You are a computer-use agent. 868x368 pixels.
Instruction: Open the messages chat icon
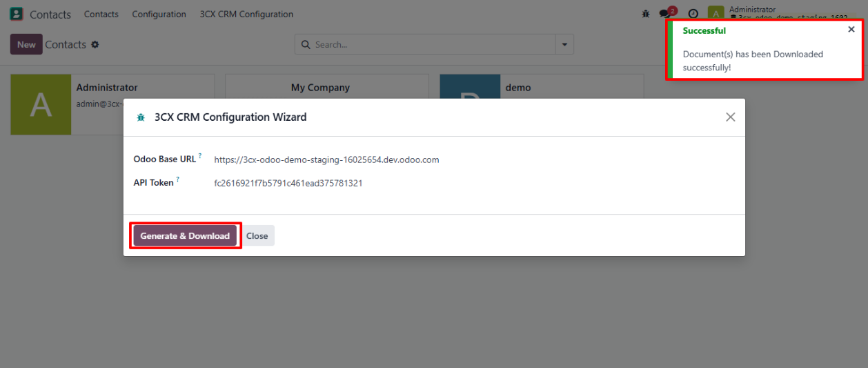[665, 14]
